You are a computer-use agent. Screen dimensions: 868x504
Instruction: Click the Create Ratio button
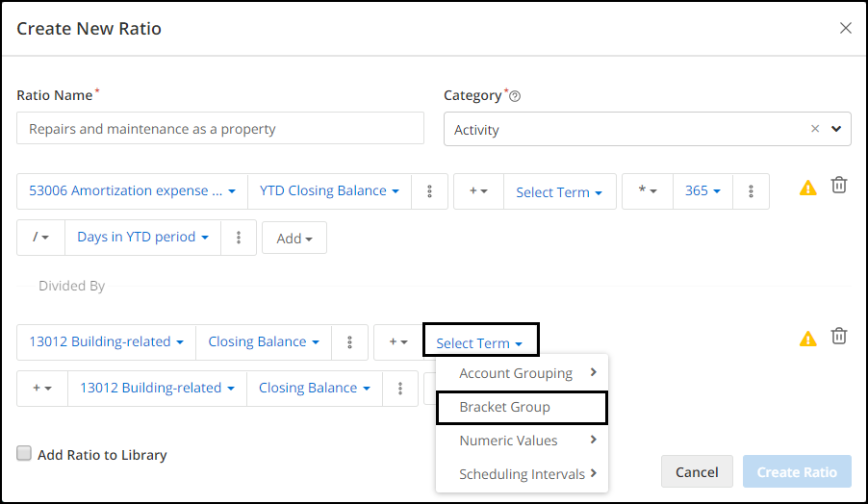pyautogui.click(x=797, y=472)
